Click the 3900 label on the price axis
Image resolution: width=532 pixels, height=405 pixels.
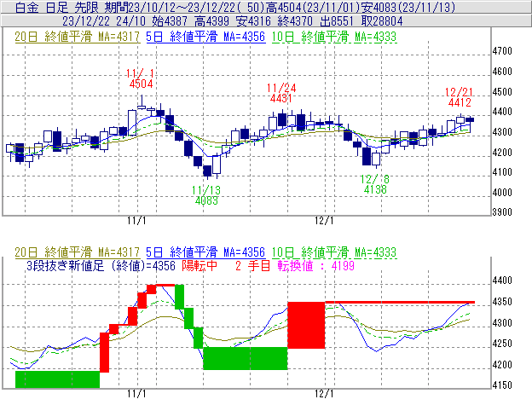click(x=502, y=212)
